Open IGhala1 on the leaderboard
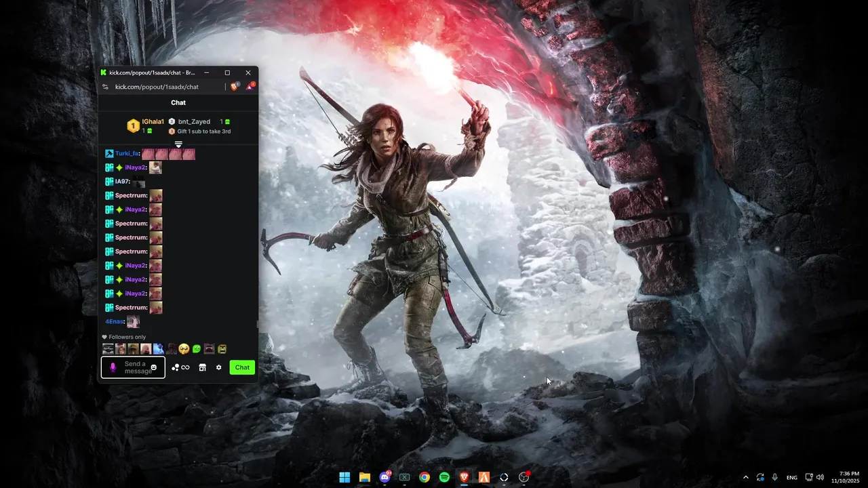 pos(153,122)
